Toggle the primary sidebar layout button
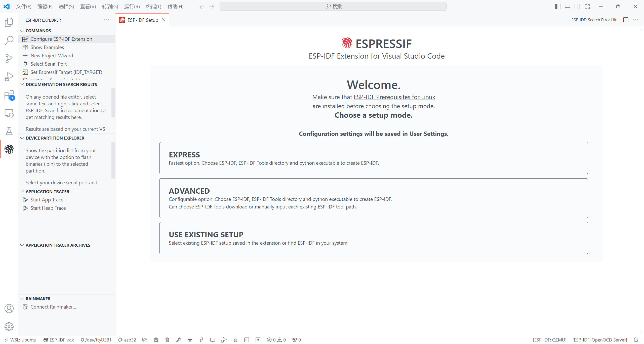 (x=557, y=7)
